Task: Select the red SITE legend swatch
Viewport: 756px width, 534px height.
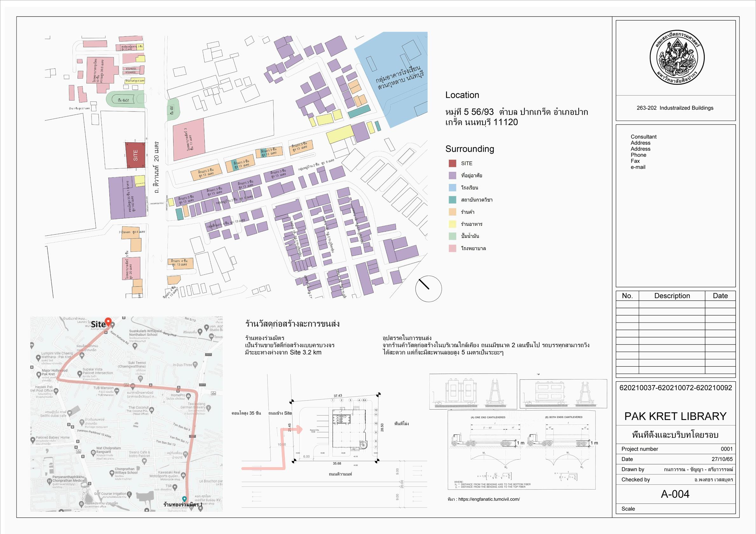Action: 453,163
